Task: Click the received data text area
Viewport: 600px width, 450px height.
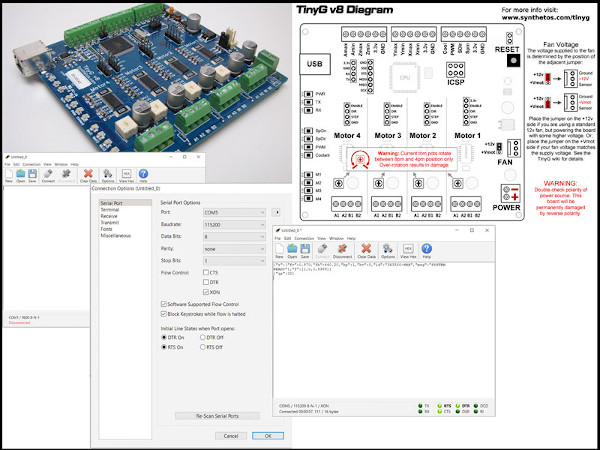Action: click(x=384, y=331)
